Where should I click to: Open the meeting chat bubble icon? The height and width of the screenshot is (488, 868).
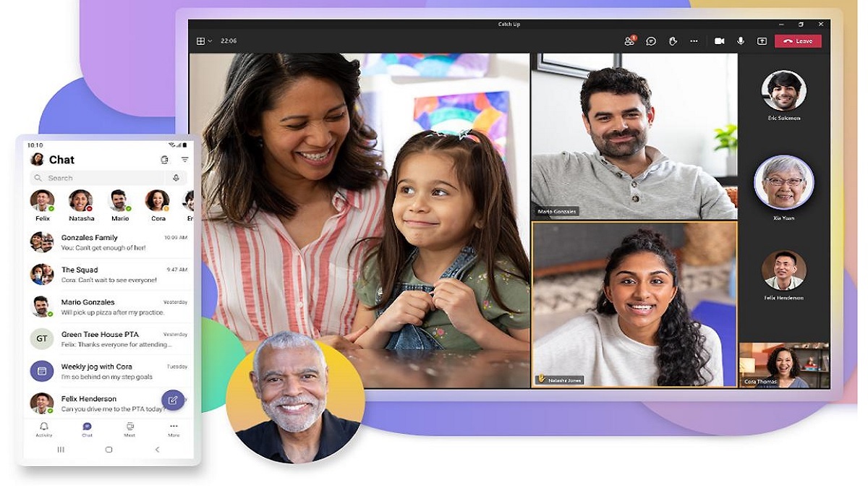651,41
